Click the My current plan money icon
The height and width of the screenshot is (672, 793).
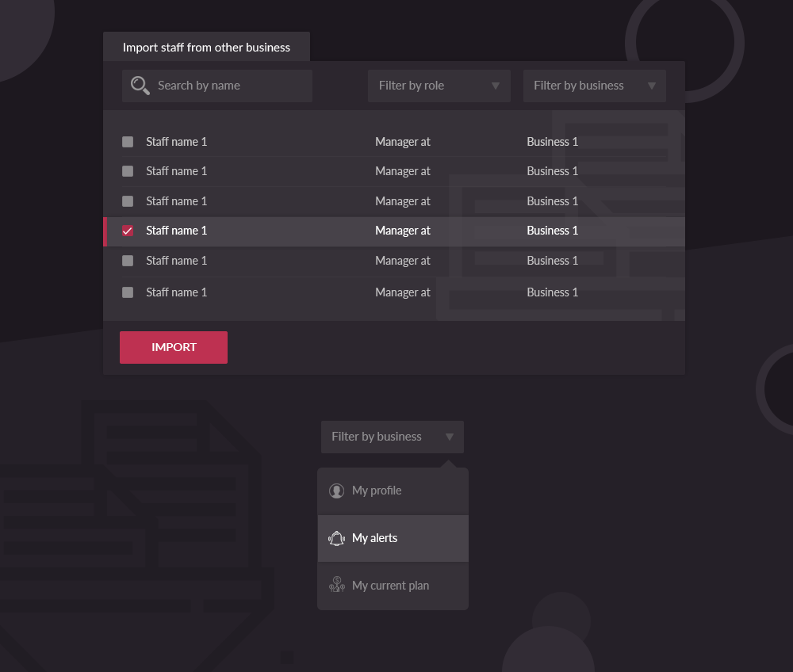[x=337, y=585]
